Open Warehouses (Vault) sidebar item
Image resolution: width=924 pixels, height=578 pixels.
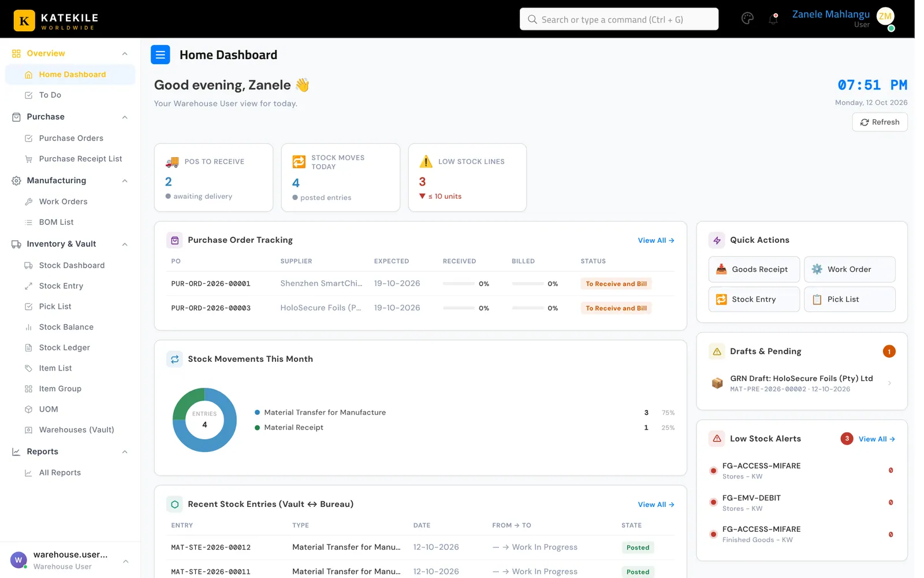pos(70,429)
